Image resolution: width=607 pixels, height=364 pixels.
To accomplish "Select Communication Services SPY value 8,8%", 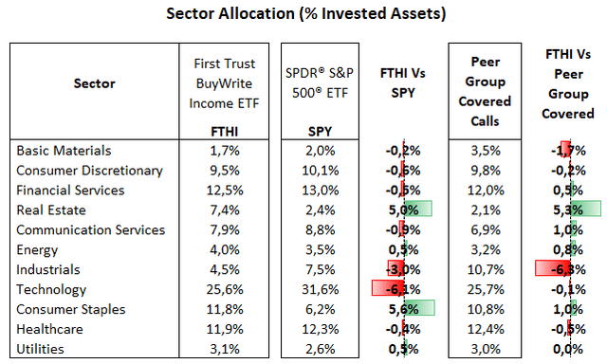I will (321, 229).
